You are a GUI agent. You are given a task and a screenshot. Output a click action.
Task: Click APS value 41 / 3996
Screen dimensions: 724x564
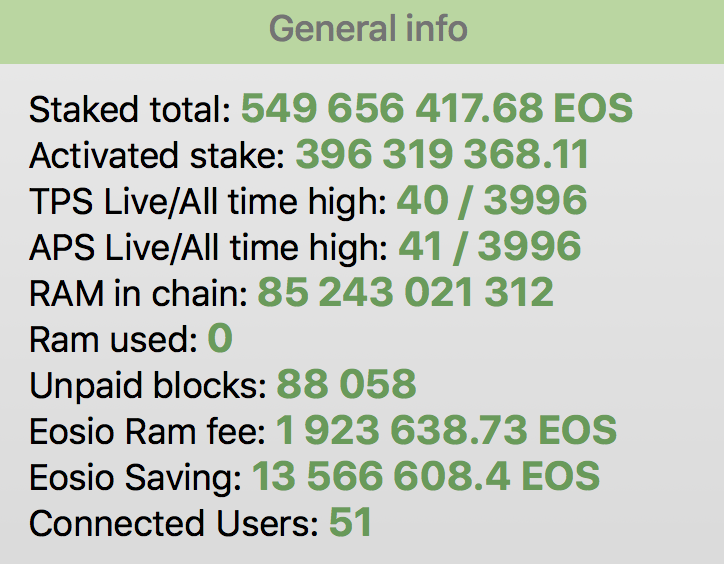click(489, 246)
